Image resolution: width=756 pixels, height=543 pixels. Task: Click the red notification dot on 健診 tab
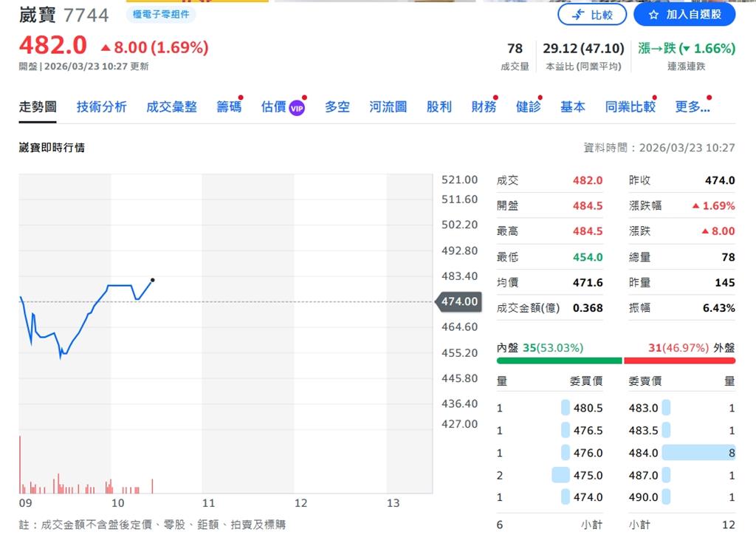click(539, 96)
